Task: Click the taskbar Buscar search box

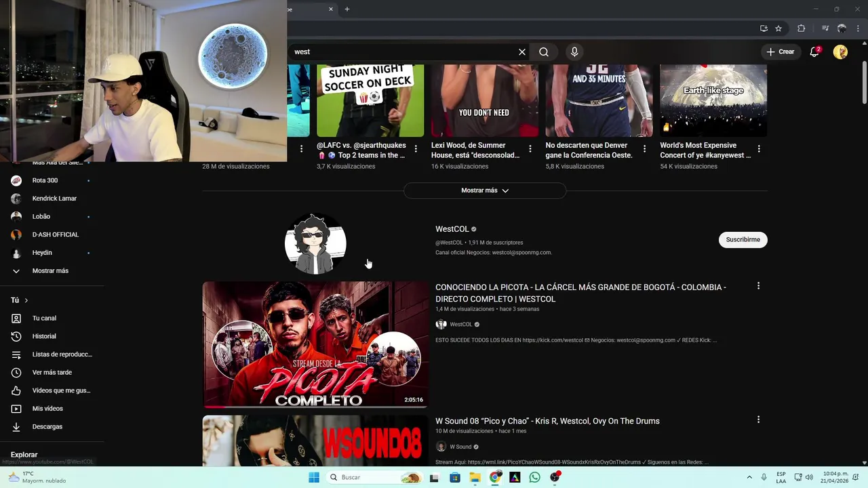Action: (x=374, y=477)
